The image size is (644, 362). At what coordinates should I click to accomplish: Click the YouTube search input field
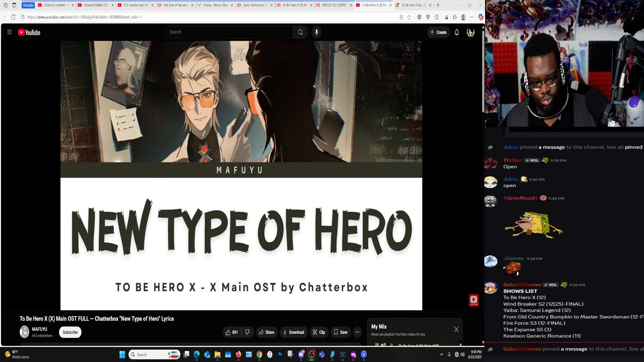coord(229,32)
